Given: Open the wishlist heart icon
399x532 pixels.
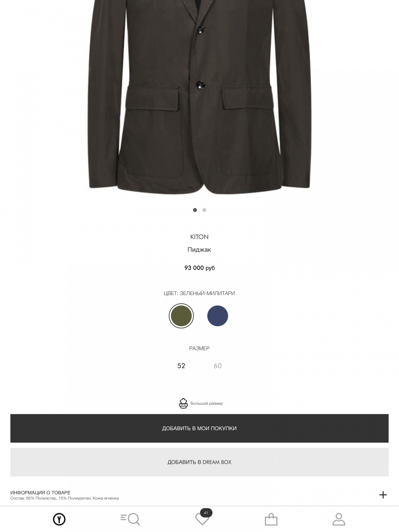Looking at the screenshot, I should [202, 520].
